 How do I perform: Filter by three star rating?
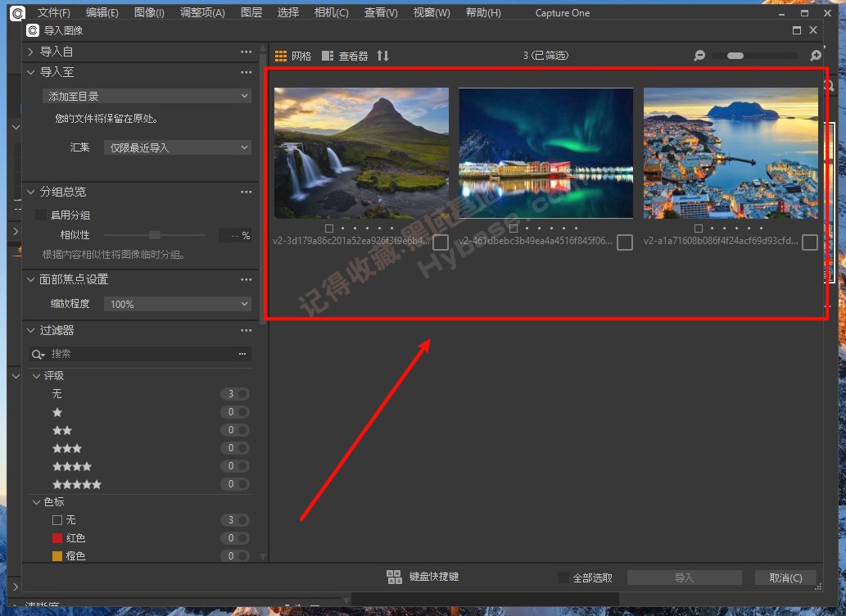pos(67,448)
